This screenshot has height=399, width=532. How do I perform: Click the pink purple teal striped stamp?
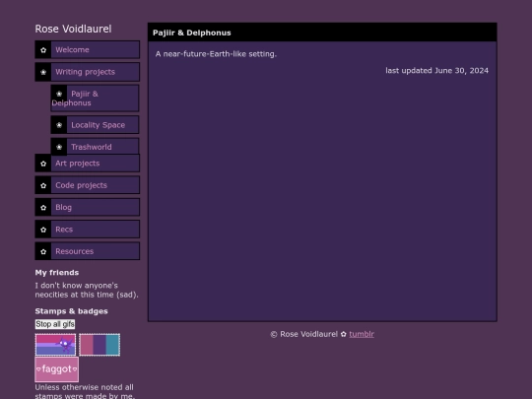(x=100, y=345)
